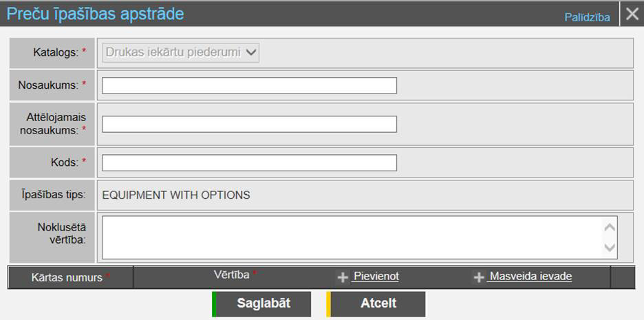Click the Kārtas numurs column header

click(67, 277)
